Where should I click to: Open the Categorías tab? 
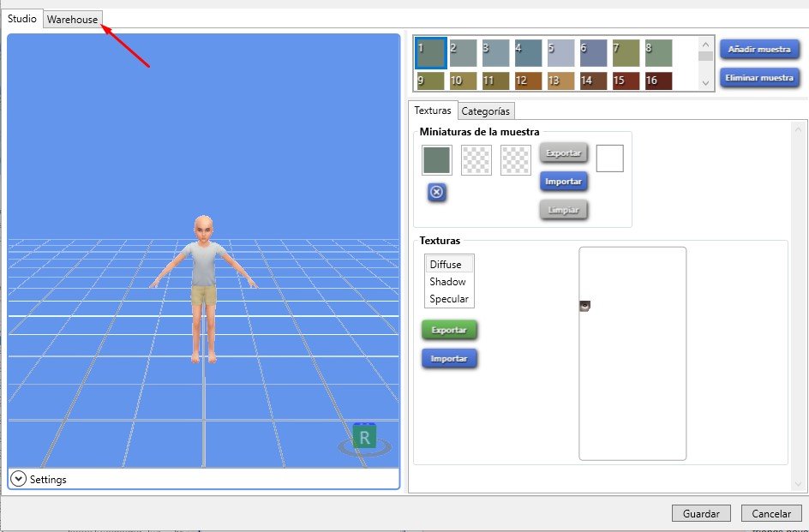click(486, 111)
